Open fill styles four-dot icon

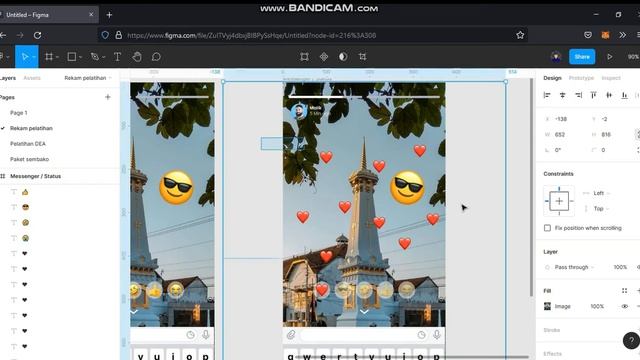624,291
